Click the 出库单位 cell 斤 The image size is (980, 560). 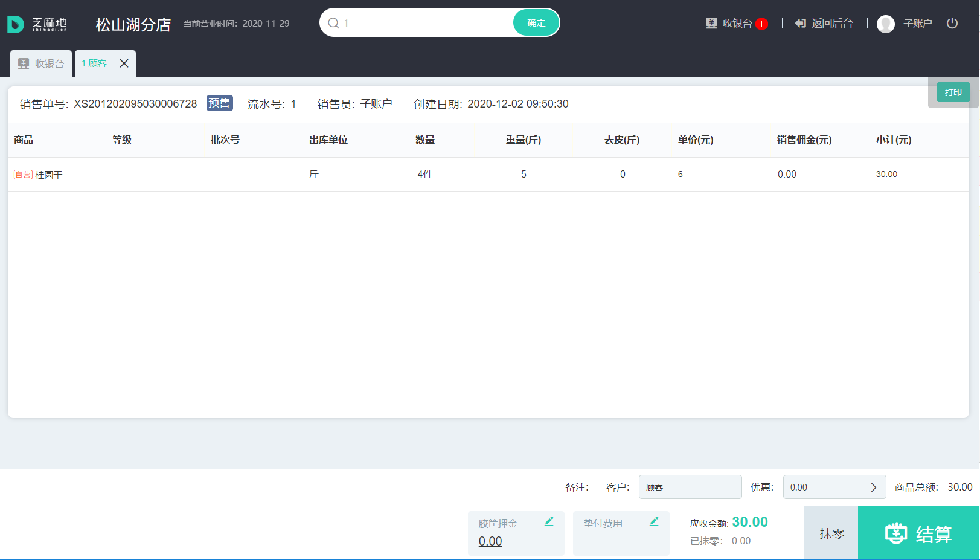pyautogui.click(x=314, y=174)
